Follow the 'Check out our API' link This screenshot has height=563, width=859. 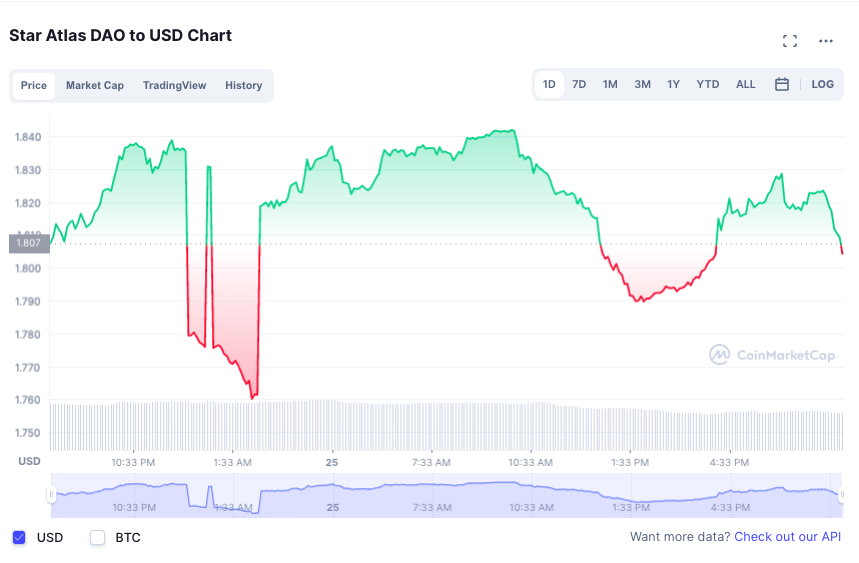pos(787,537)
